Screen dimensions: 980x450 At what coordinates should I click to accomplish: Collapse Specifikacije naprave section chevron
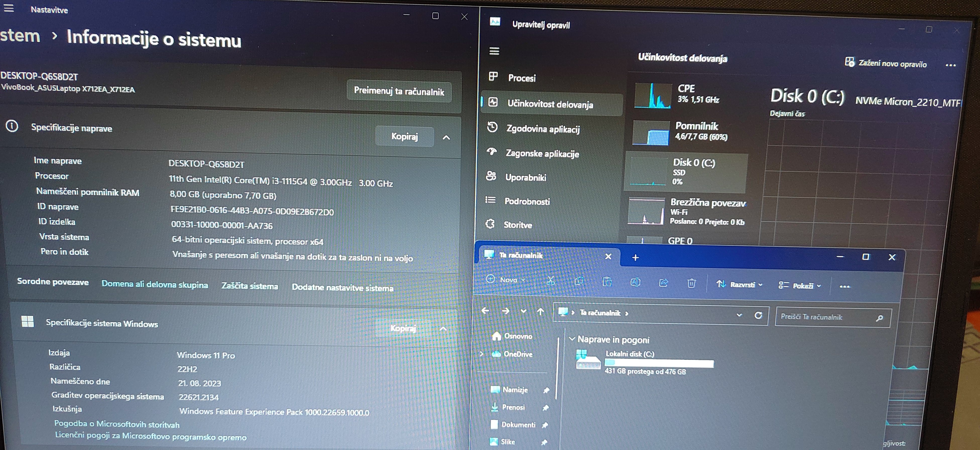tap(447, 137)
